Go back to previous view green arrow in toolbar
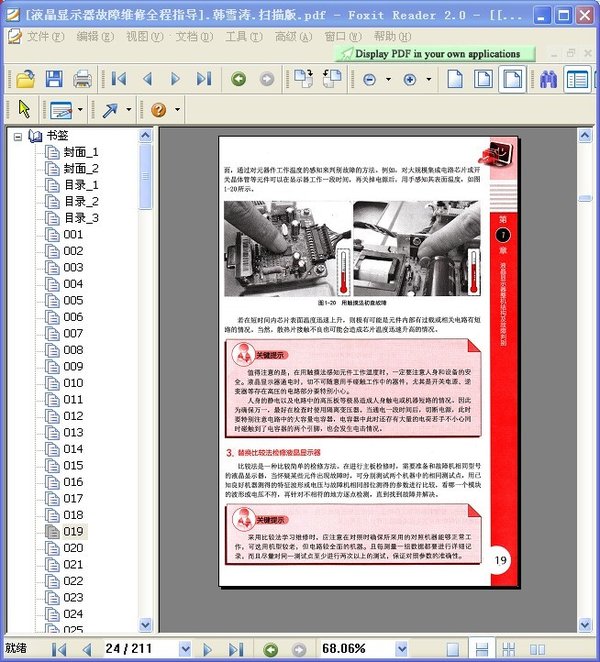Screen dimensions: 600x662 click(239, 79)
